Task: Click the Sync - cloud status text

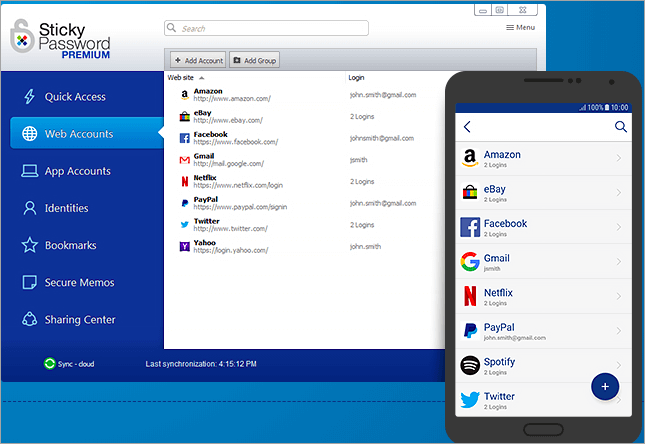Action: (x=76, y=364)
